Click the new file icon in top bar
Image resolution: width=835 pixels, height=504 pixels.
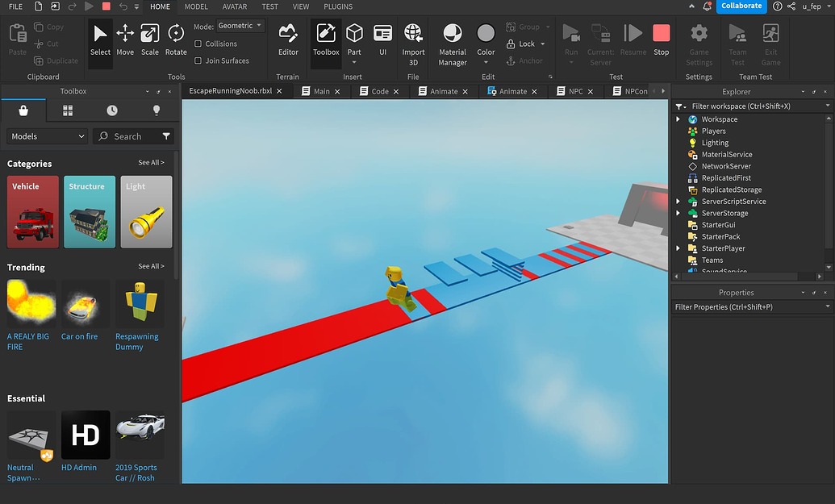click(38, 6)
